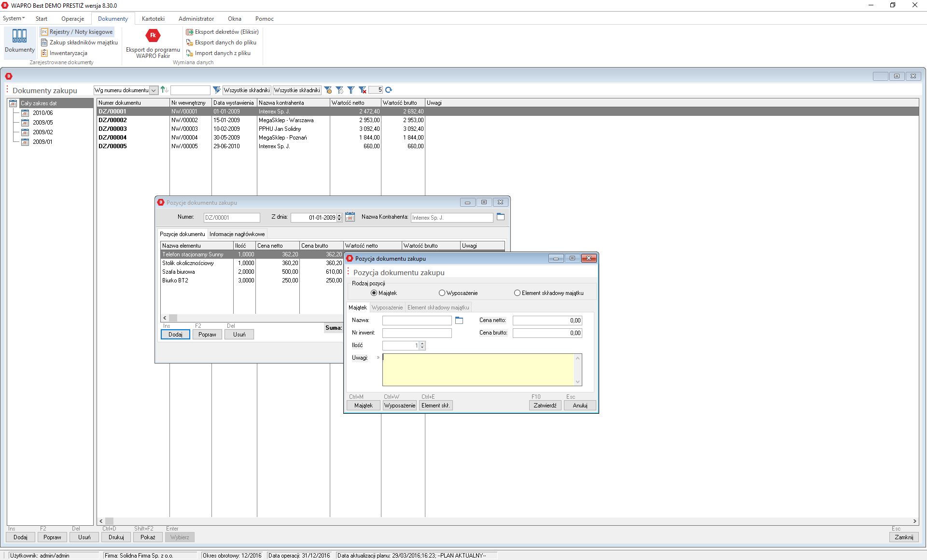Switch to the Kartoteki ribbon tab
This screenshot has width=927, height=560.
[x=153, y=18]
